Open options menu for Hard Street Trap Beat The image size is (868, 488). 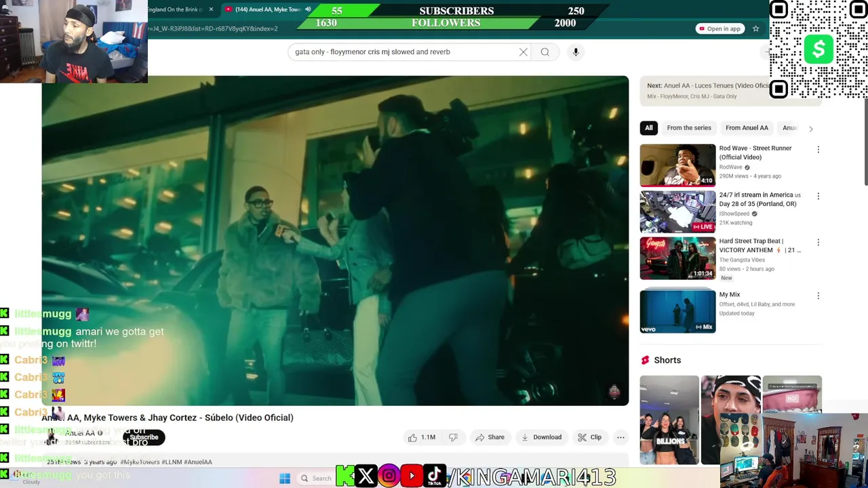(x=818, y=242)
